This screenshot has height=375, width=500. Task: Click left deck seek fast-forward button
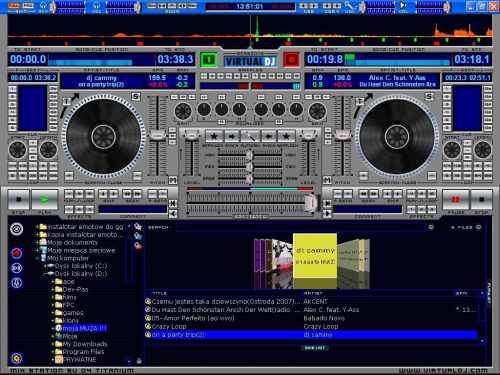137,194
